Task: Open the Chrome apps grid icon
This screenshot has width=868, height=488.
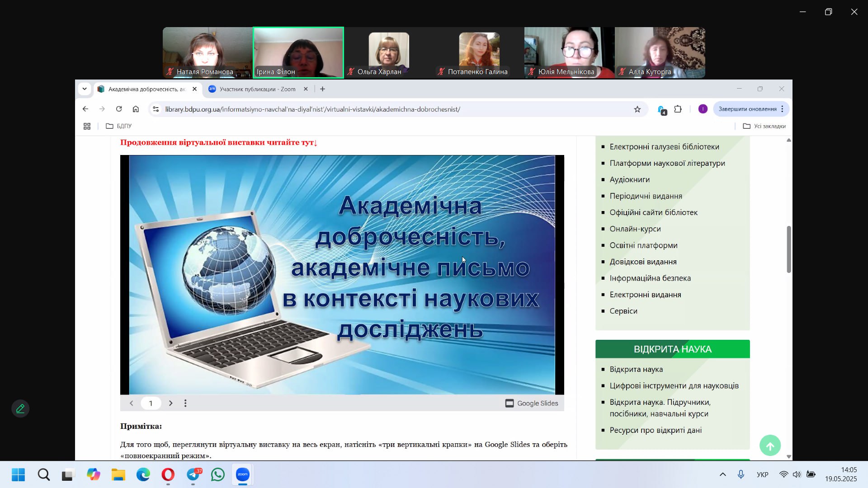Action: point(87,126)
